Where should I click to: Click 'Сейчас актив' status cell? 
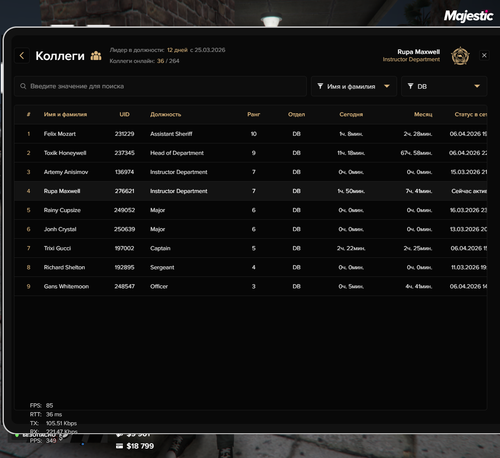469,191
